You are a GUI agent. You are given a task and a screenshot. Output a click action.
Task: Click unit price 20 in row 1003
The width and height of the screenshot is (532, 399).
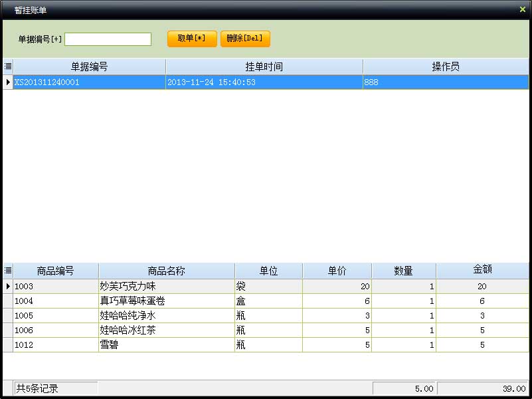coord(337,286)
